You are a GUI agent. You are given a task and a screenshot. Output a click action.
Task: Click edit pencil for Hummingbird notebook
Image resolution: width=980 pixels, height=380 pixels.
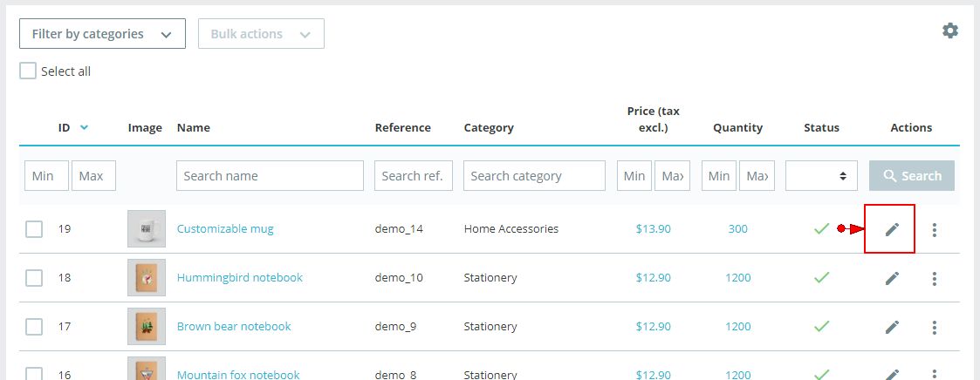pos(891,278)
